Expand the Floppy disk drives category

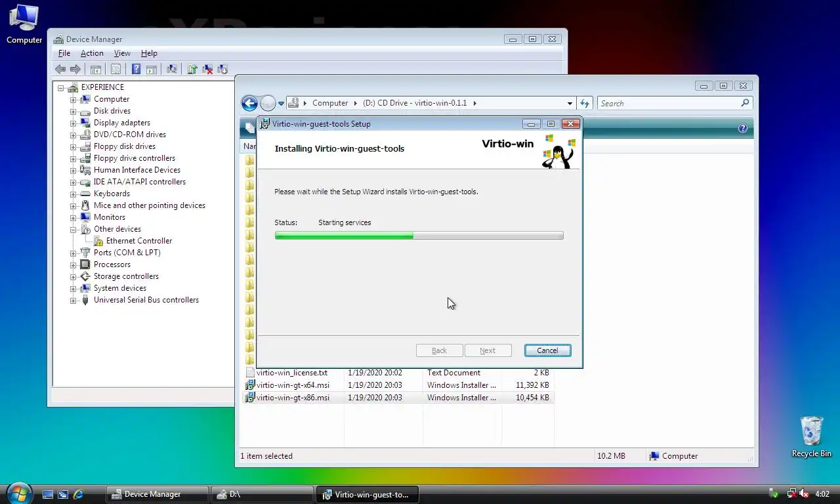click(x=73, y=146)
